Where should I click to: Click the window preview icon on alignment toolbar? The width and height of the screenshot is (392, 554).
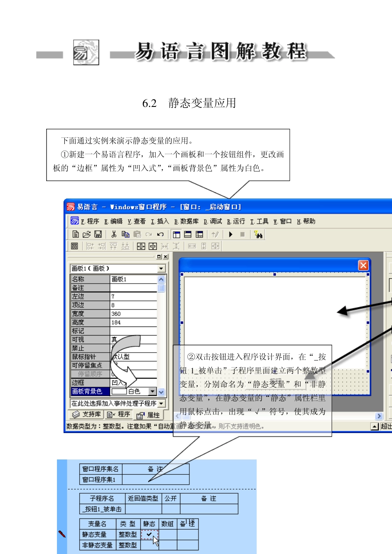pos(74,246)
